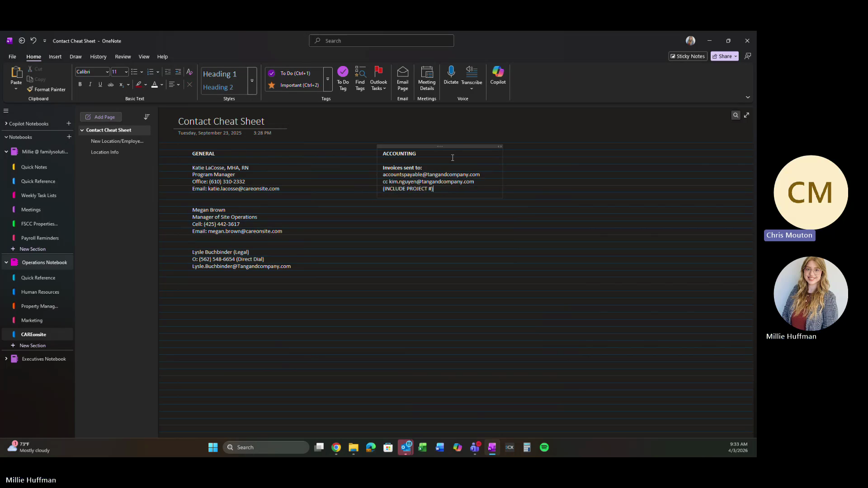
Task: Toggle bulleted list
Action: click(x=134, y=72)
